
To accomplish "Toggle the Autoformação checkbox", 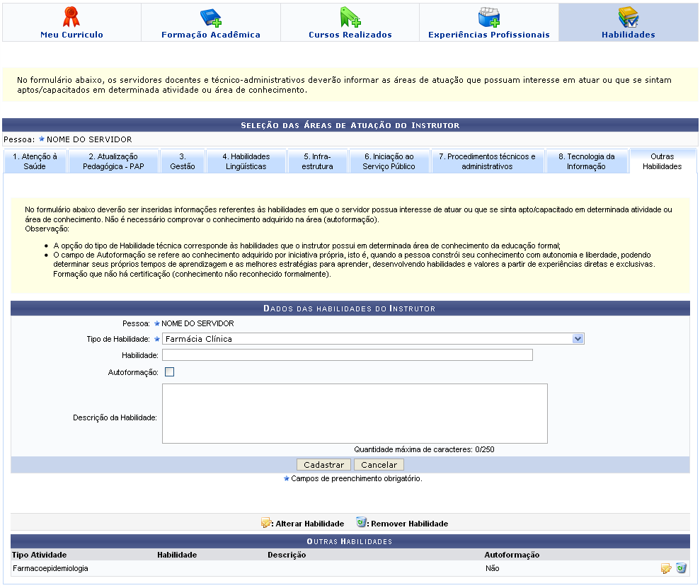I will 170,372.
